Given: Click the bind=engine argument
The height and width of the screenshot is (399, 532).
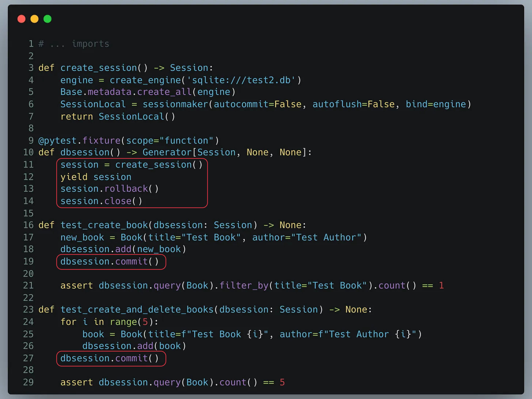Looking at the screenshot, I should [x=436, y=104].
